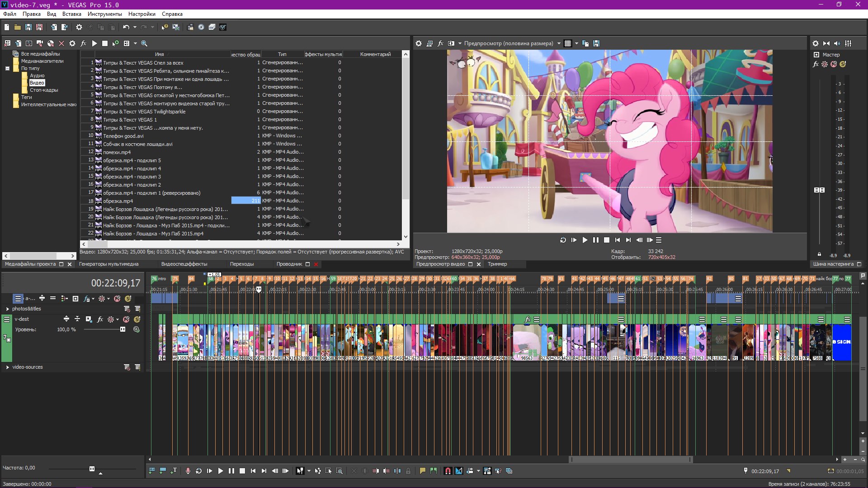The height and width of the screenshot is (488, 868).
Task: Open the v-dest track FX button
Action: 100,319
